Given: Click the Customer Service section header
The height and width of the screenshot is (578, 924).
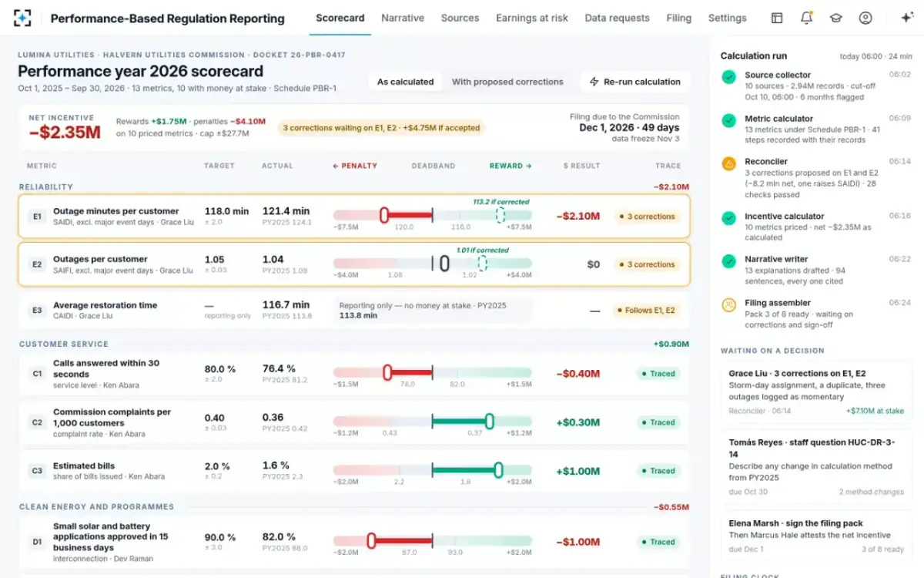Looking at the screenshot, I should [x=64, y=344].
